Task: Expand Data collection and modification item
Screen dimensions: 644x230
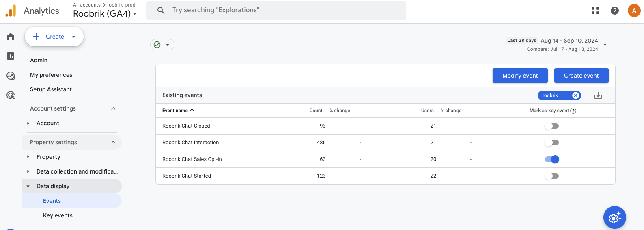Action: tap(28, 171)
